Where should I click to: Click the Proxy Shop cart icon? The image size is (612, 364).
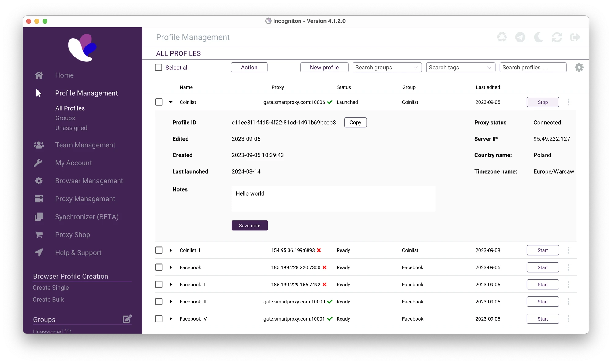39,235
